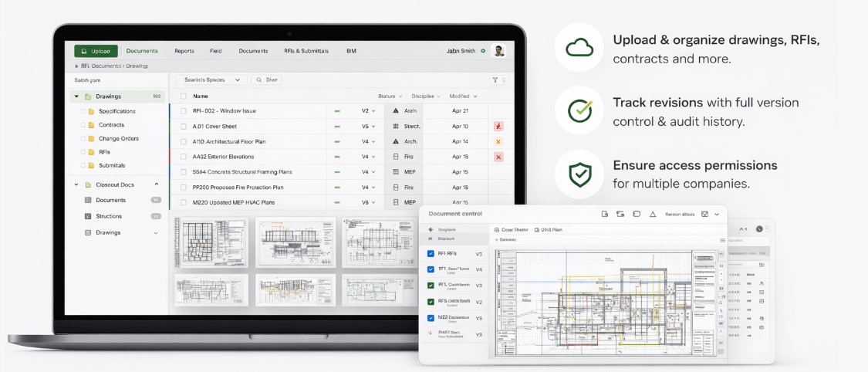Collapse the Drawings tree with its black triangle
Screen dimensions: 868x372
click(76, 96)
